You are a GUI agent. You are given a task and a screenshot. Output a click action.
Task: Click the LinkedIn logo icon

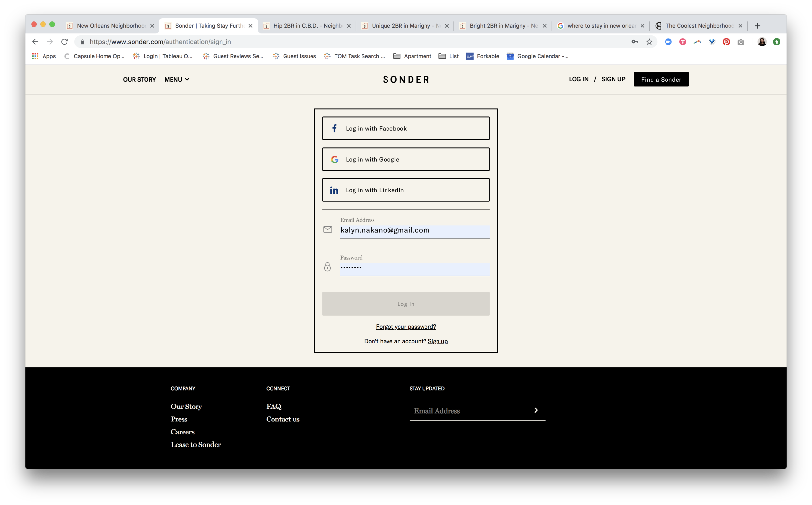click(334, 190)
